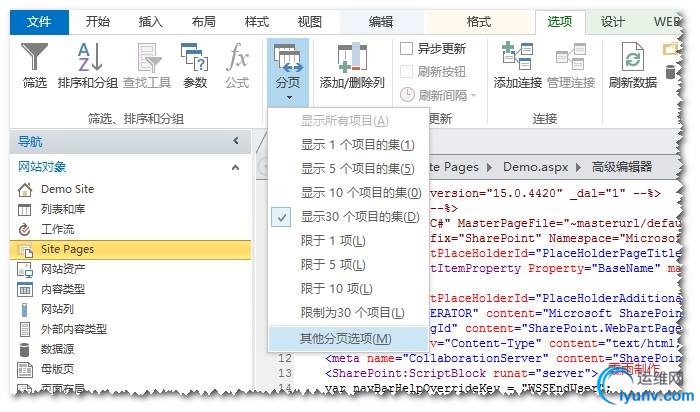The image size is (700, 412).
Task: Click the 刷新间隔 clock icon
Action: pos(407,94)
